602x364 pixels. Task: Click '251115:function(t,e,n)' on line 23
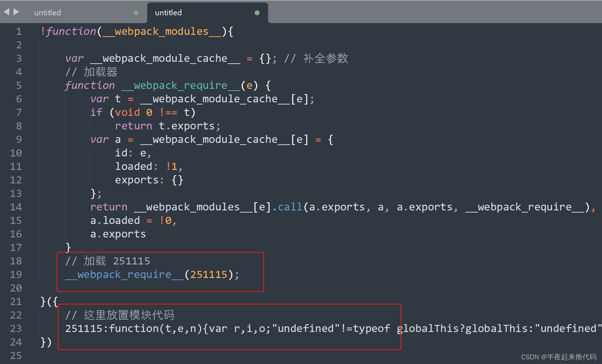(x=134, y=329)
